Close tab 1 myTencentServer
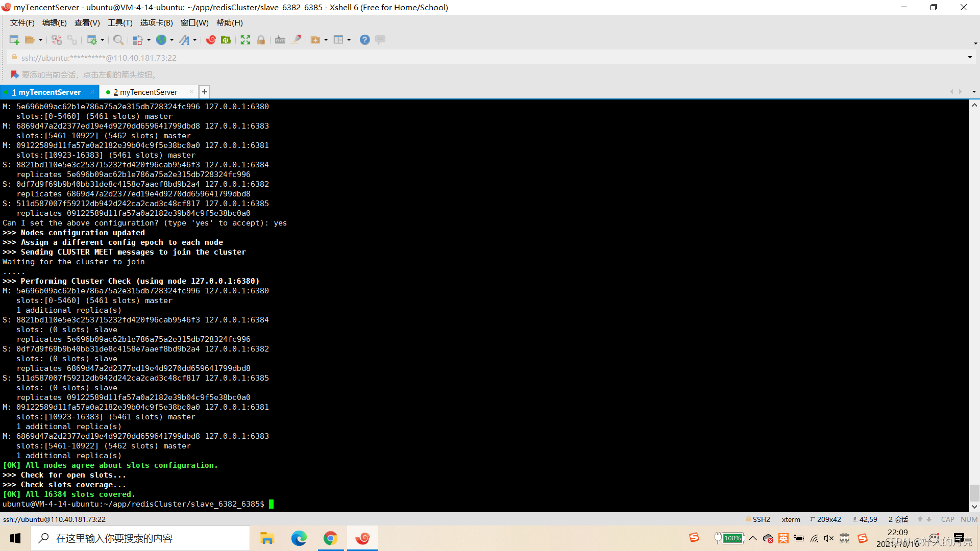The height and width of the screenshot is (551, 980). click(x=92, y=92)
